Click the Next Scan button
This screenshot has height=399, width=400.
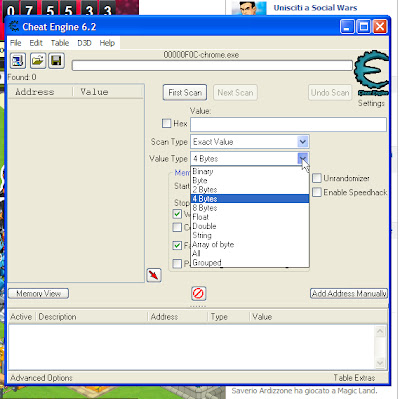pos(235,92)
